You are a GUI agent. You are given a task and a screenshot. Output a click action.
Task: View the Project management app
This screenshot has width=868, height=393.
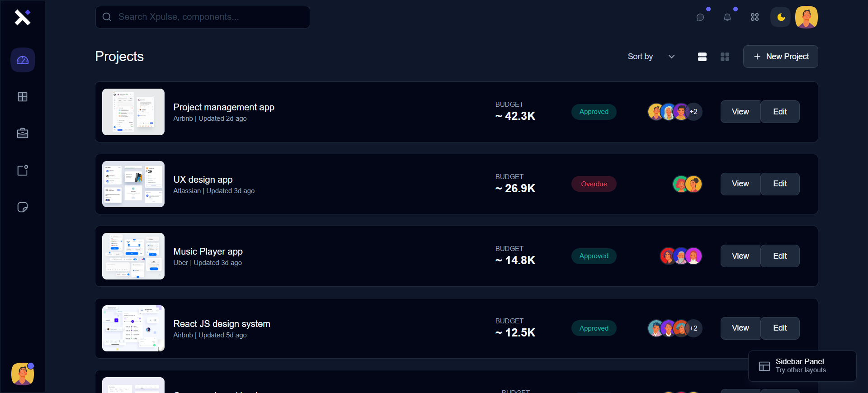(740, 112)
